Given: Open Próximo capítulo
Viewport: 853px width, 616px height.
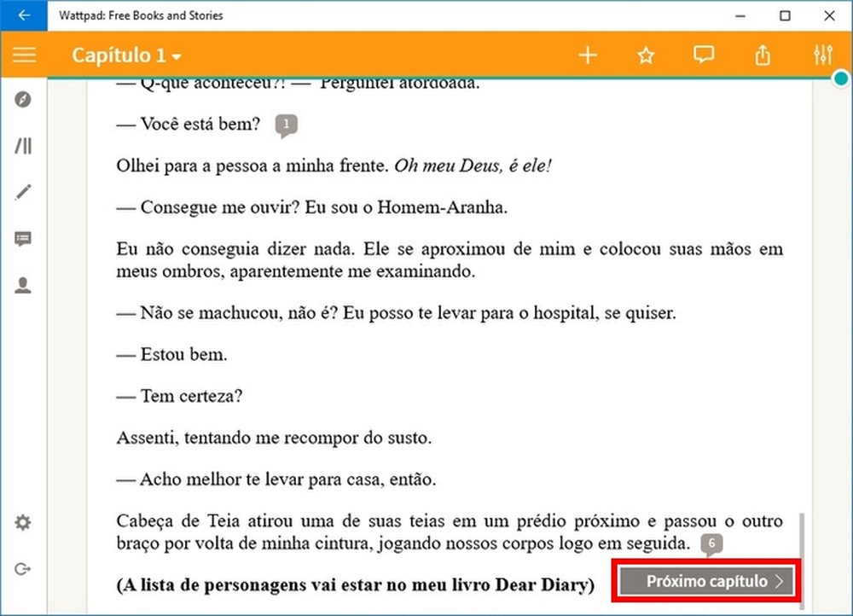Looking at the screenshot, I should pyautogui.click(x=705, y=581).
